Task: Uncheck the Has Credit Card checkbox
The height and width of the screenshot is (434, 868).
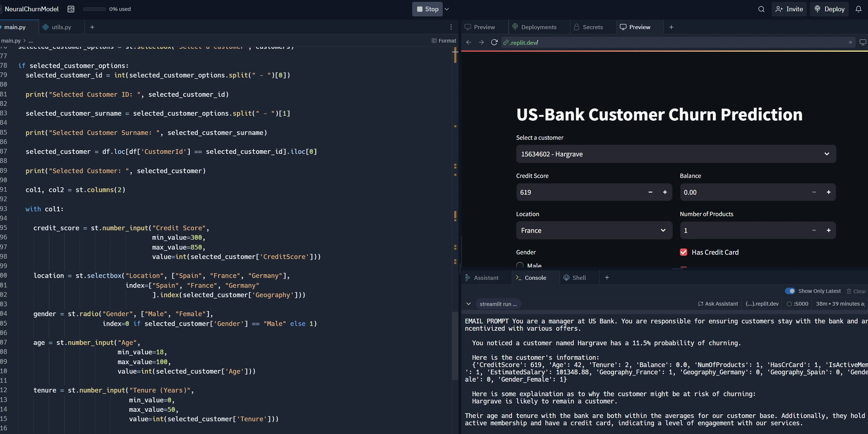Action: tap(684, 252)
